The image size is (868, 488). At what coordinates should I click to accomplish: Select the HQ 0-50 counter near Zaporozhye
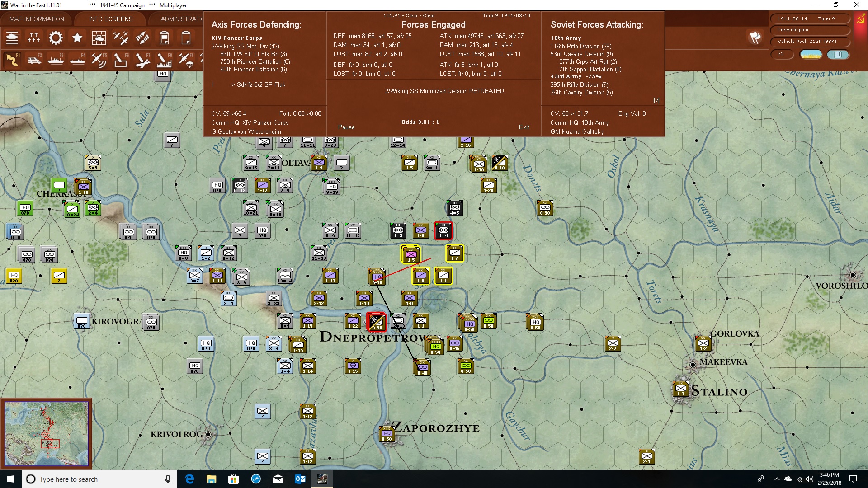[x=387, y=434]
